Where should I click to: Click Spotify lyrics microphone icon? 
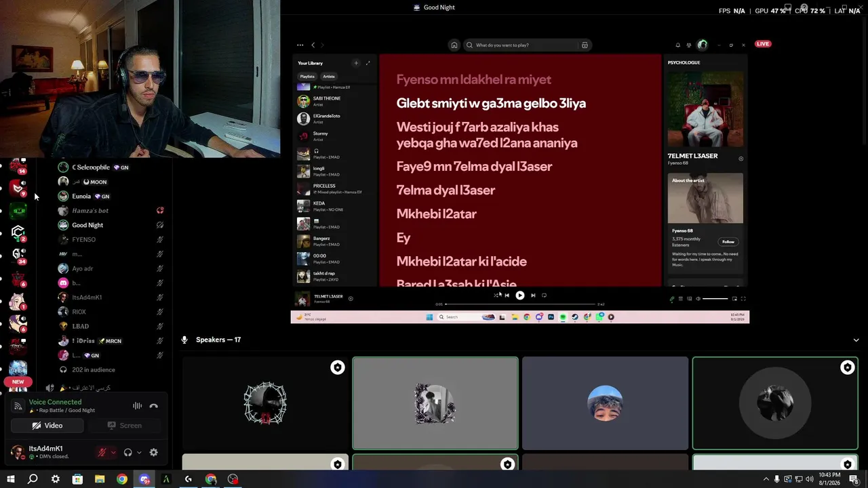point(672,299)
